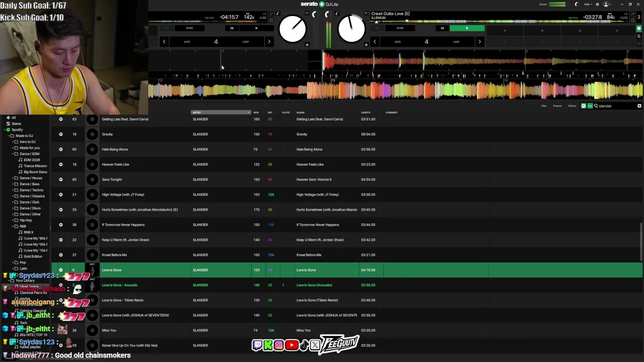The width and height of the screenshot is (644, 362).
Task: Open the Trance Mission playlist
Action: (35, 166)
